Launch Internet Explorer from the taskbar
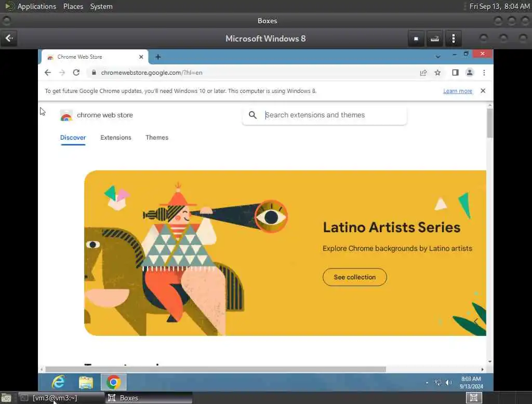 [58, 382]
